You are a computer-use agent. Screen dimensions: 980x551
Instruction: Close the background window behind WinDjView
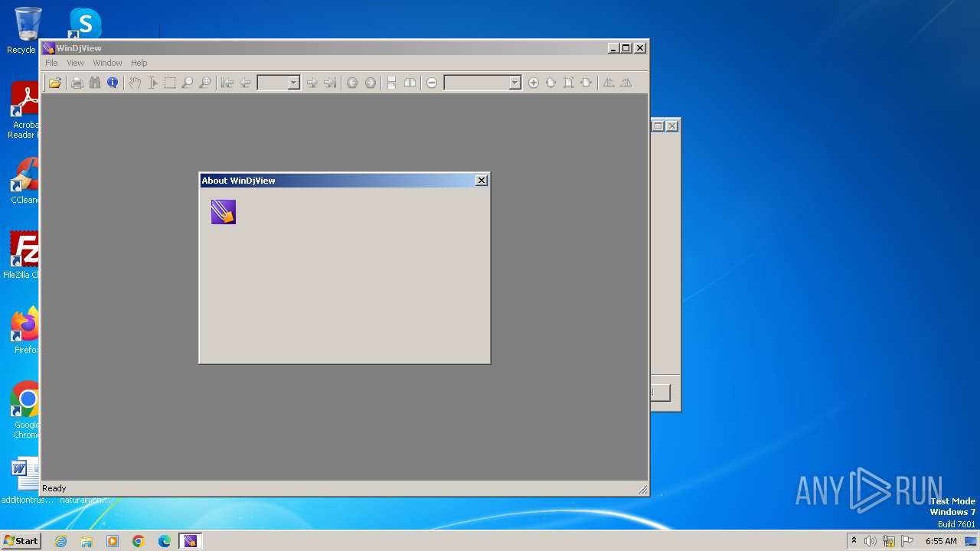click(672, 126)
